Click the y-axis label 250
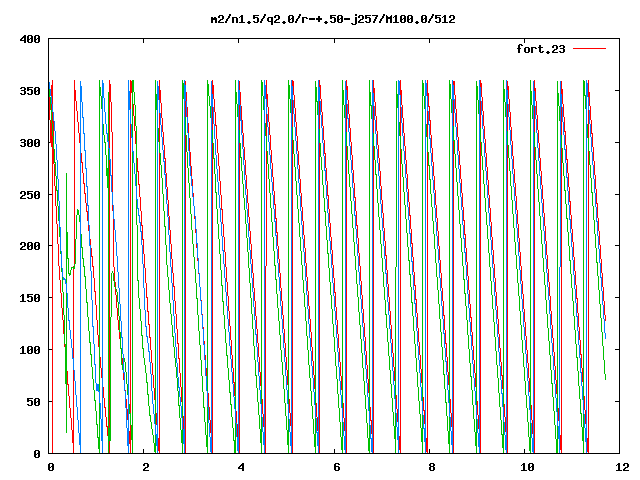Image resolution: width=640 pixels, height=480 pixels. (30, 195)
